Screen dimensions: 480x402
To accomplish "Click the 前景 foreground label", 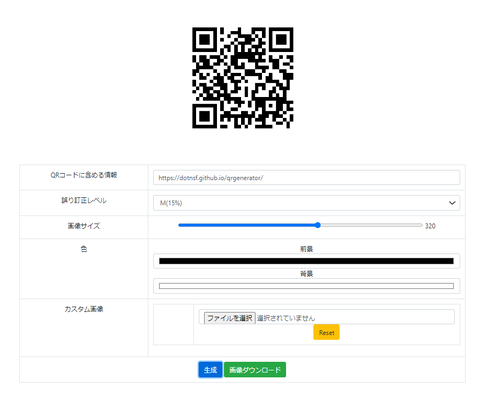I will click(306, 249).
